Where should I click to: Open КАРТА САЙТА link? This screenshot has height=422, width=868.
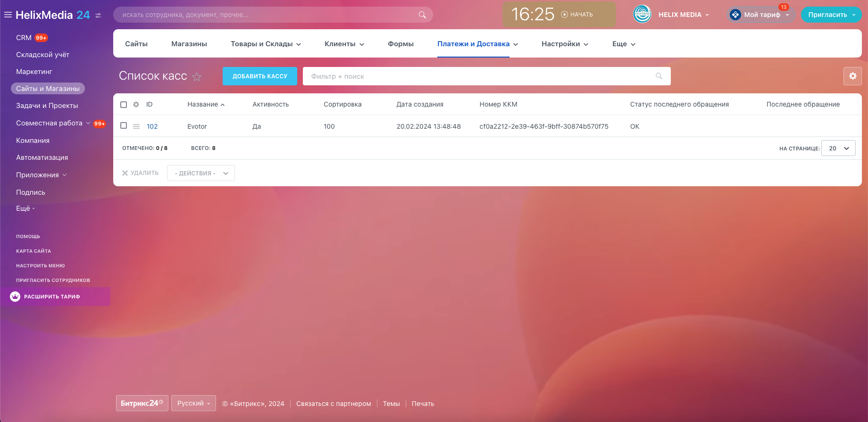point(33,251)
